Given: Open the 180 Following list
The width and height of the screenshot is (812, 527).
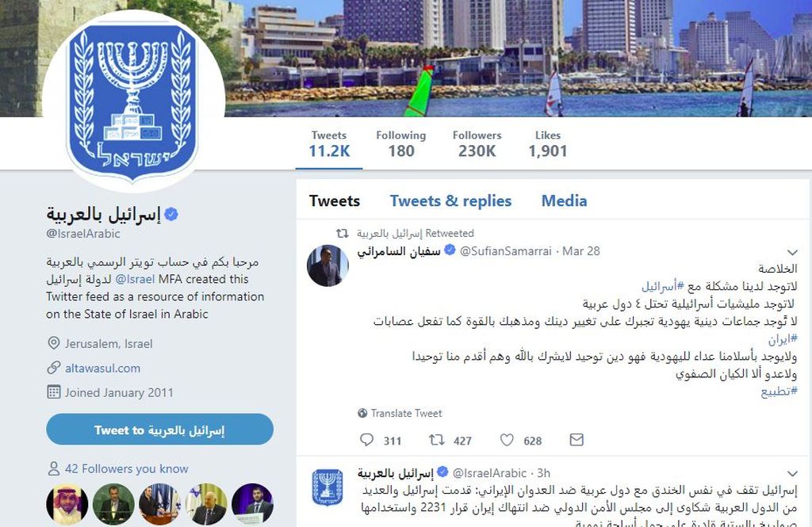Looking at the screenshot, I should (400, 144).
